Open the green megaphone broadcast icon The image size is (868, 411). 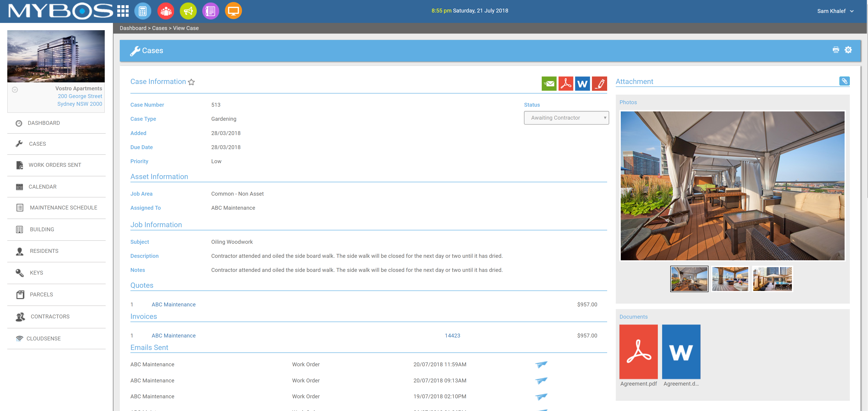pos(188,11)
